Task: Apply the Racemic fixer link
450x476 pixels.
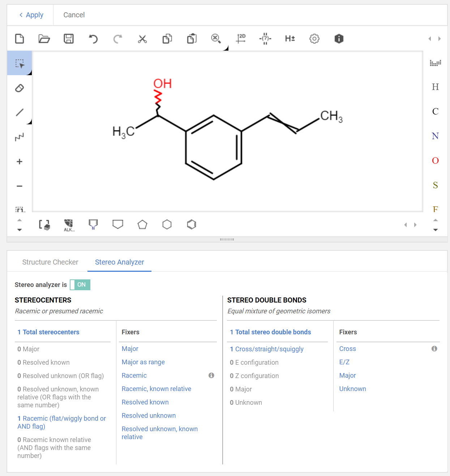Action: [x=134, y=376]
